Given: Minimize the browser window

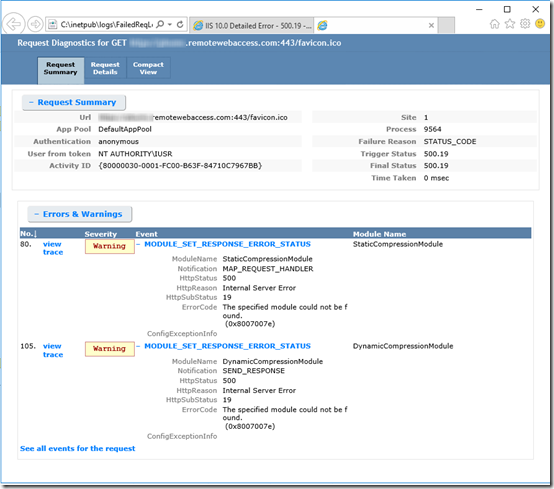Looking at the screenshot, I should [x=479, y=10].
